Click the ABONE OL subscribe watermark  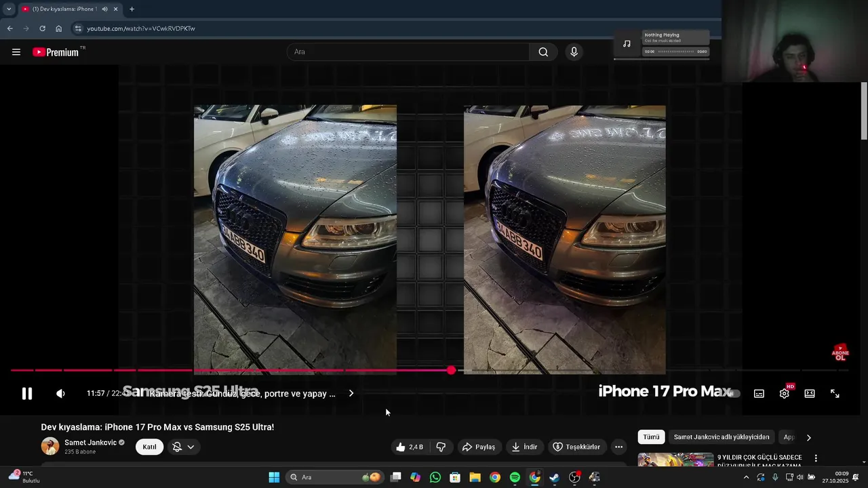[840, 352]
